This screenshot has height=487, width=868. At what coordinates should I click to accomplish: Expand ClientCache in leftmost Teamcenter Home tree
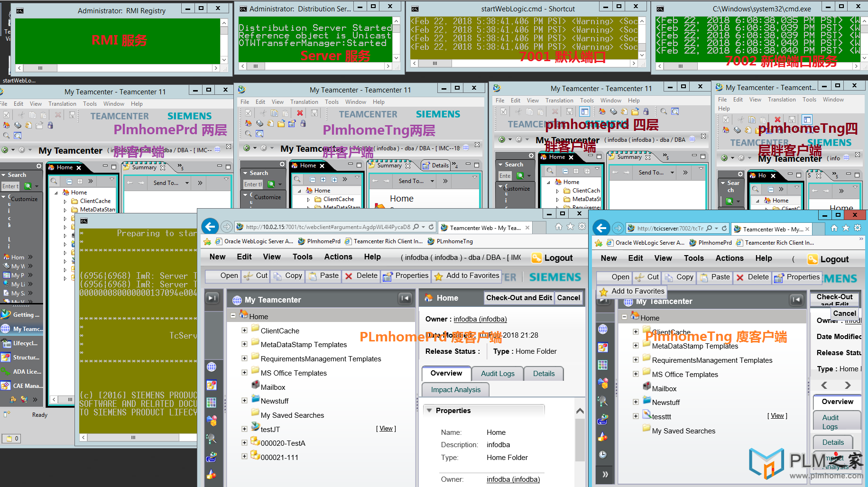tap(65, 201)
